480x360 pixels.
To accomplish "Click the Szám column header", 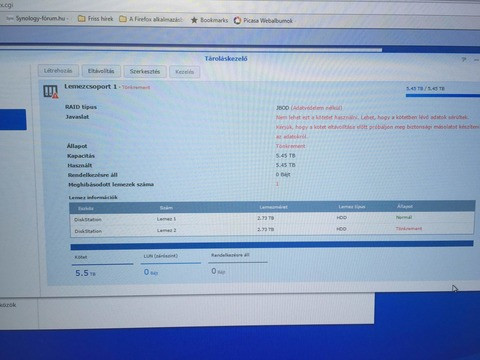I will (x=166, y=208).
